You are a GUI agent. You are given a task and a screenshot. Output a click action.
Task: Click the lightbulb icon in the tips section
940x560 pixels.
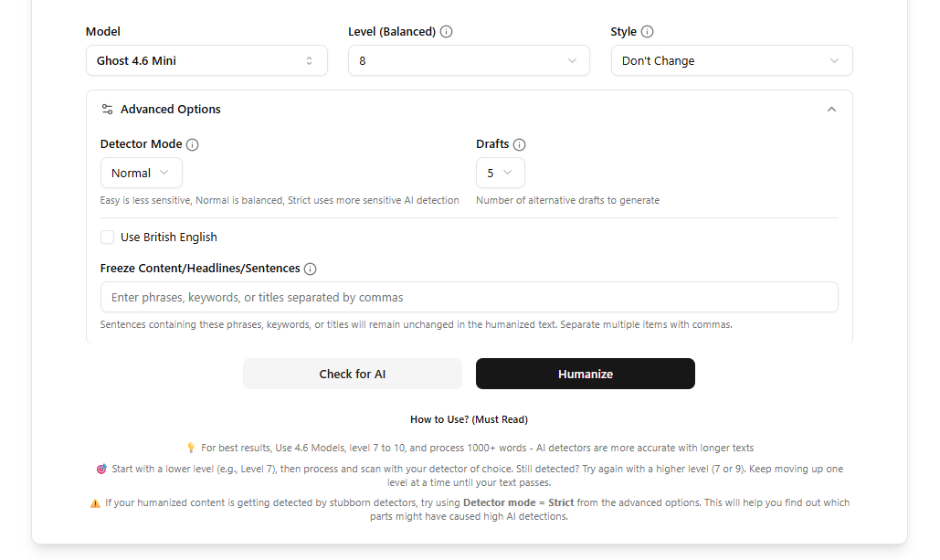191,448
